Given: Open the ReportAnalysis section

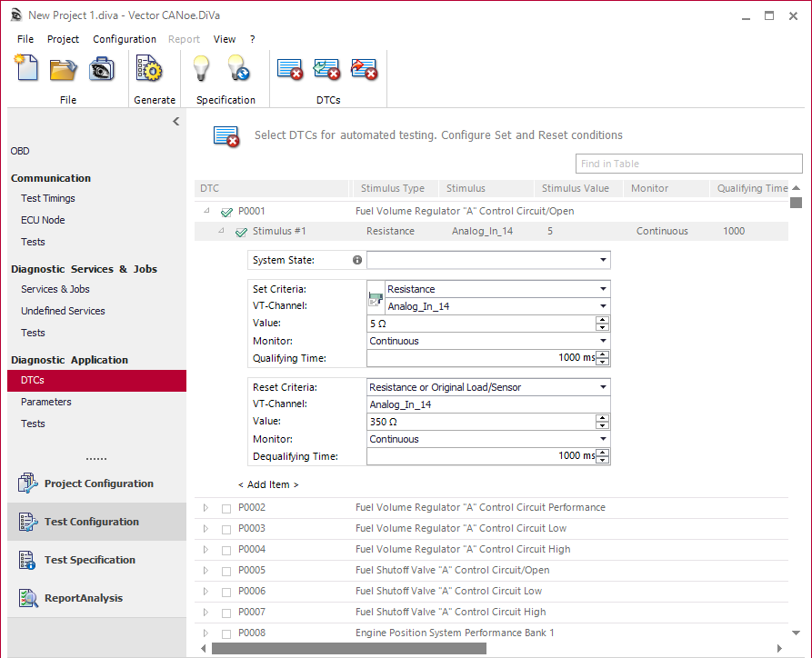Looking at the screenshot, I should tap(96, 598).
